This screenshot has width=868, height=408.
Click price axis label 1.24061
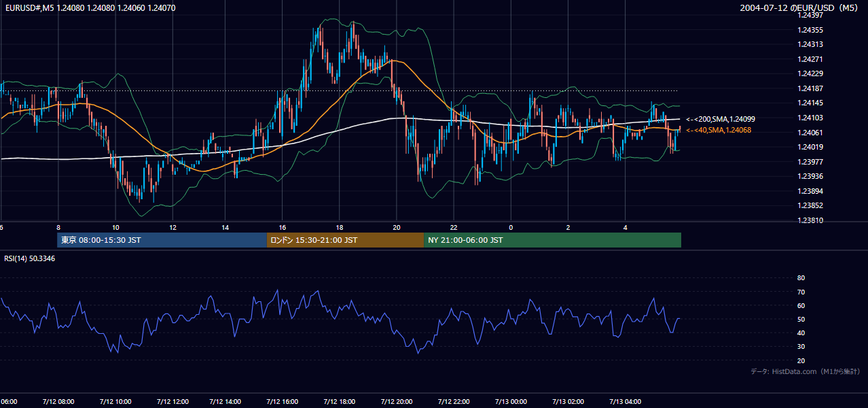810,133
